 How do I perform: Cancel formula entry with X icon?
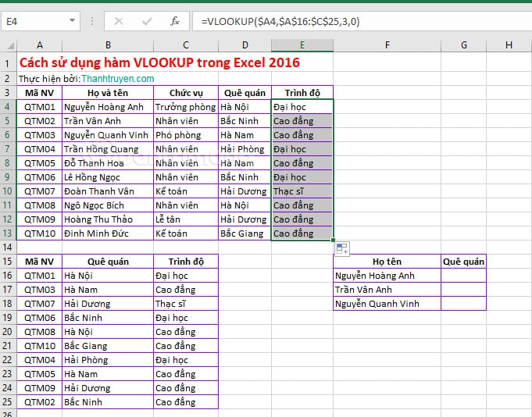[119, 21]
